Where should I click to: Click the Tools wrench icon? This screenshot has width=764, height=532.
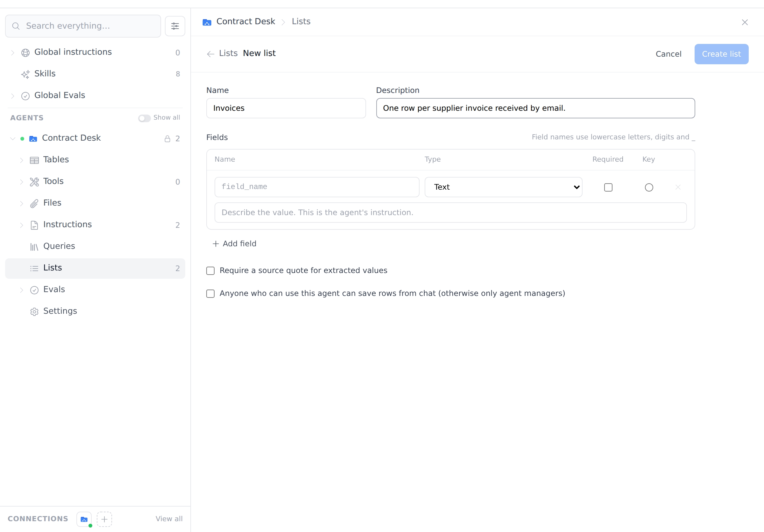pos(34,182)
